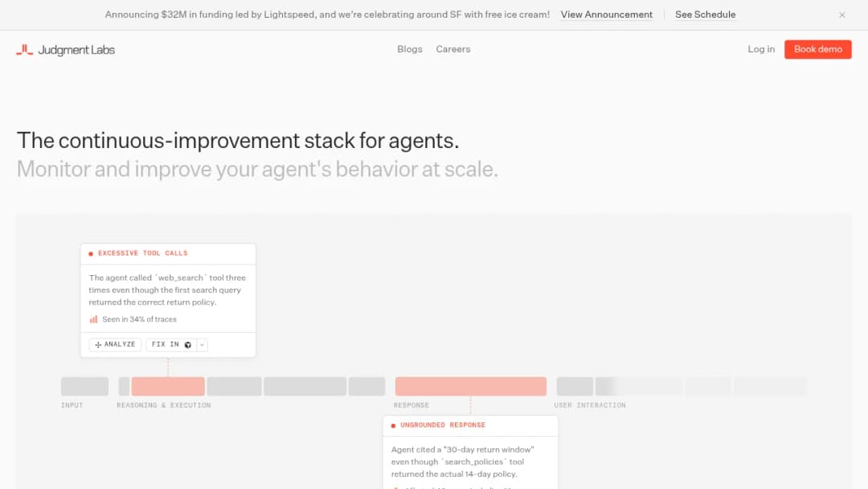Click the first gray User Interaction segment
The height and width of the screenshot is (489, 868).
pyautogui.click(x=575, y=386)
